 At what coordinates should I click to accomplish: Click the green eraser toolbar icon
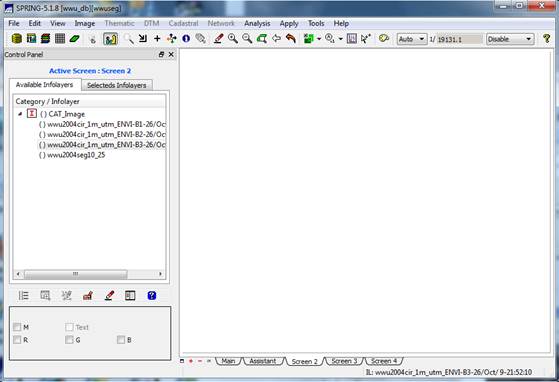(74, 38)
